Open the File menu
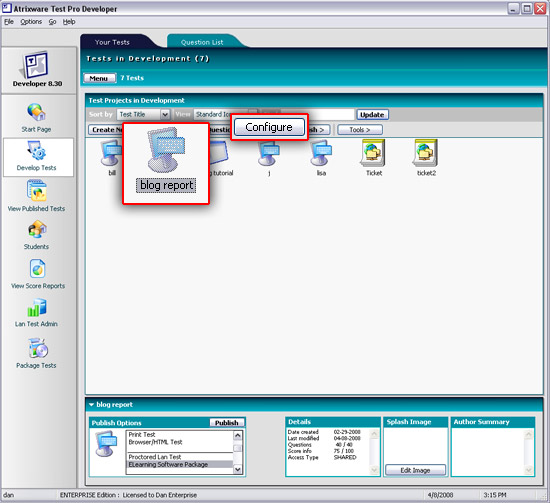The height and width of the screenshot is (503, 550). pos(9,22)
